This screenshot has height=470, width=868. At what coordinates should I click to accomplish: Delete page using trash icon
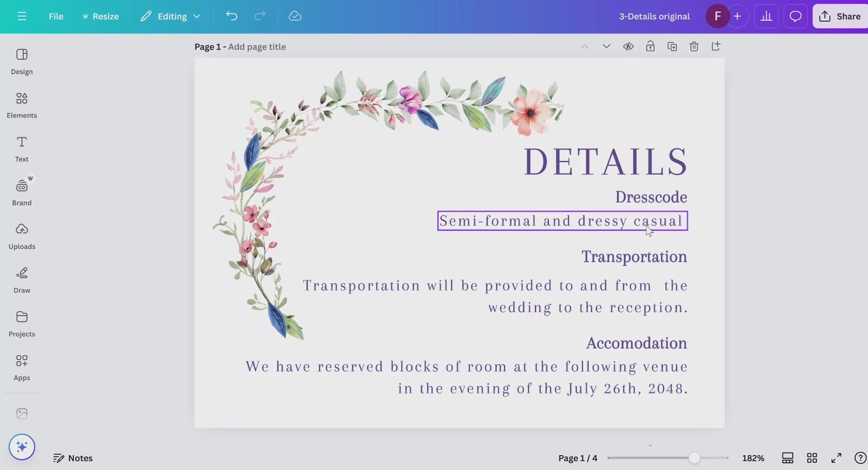pos(694,47)
